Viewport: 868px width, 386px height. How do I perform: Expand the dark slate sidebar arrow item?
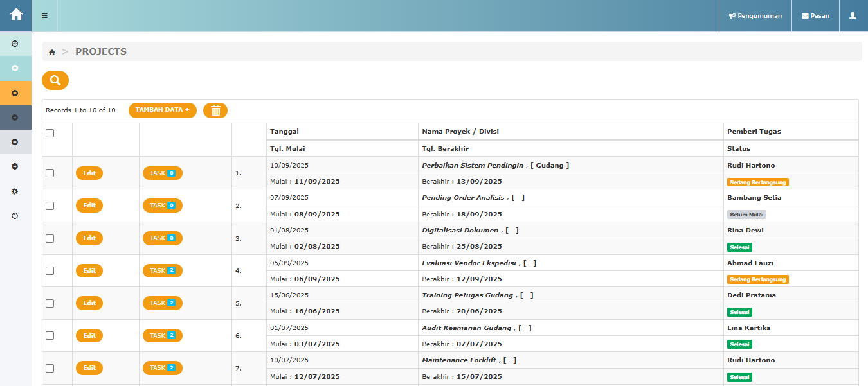[15, 118]
